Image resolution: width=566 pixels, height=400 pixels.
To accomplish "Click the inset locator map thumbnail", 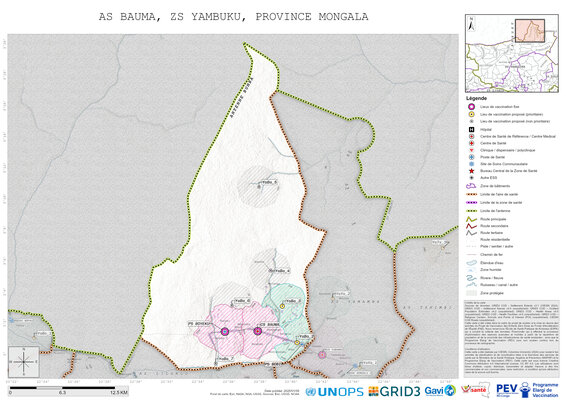I will tap(512, 53).
